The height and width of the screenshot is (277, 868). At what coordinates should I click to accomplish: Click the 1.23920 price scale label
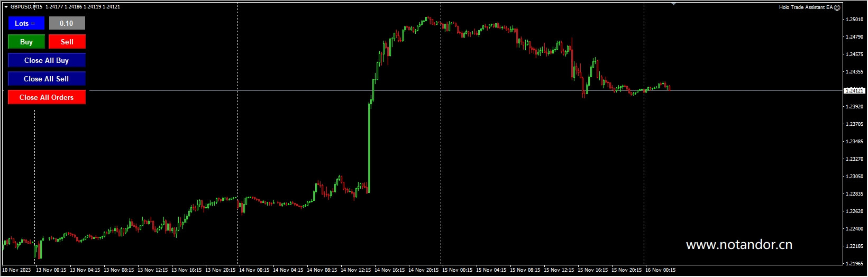[x=854, y=107]
